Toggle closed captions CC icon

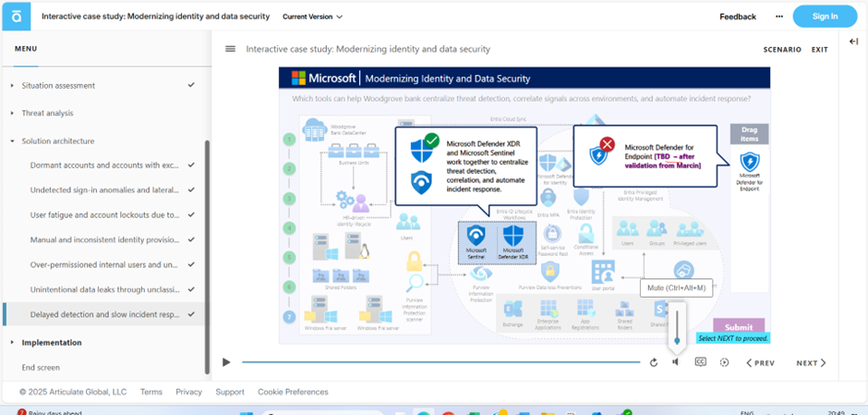tap(700, 361)
